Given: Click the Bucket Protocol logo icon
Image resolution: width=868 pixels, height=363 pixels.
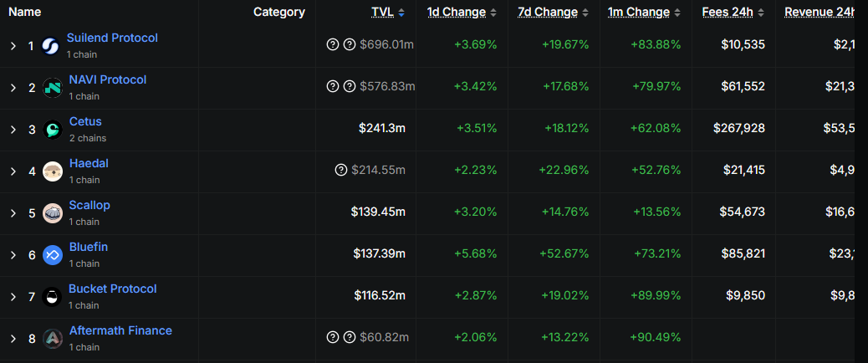Looking at the screenshot, I should 52,297.
